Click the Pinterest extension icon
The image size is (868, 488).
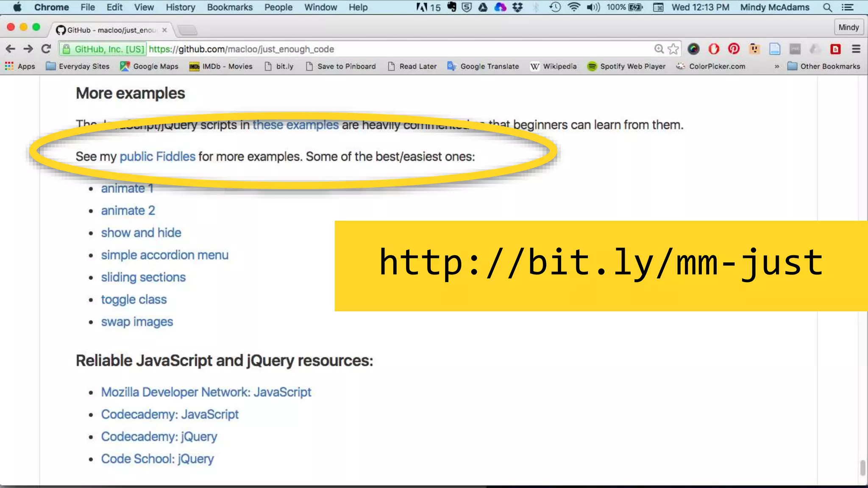tap(734, 49)
